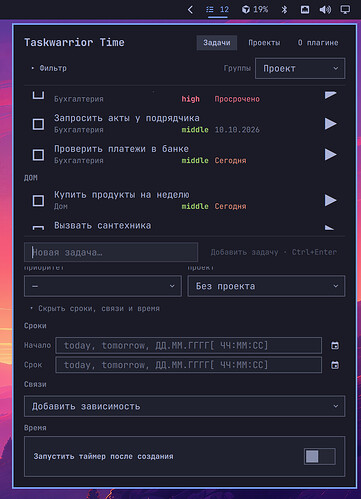Open calendar picker for Начало field
The image size is (361, 499).
click(335, 346)
